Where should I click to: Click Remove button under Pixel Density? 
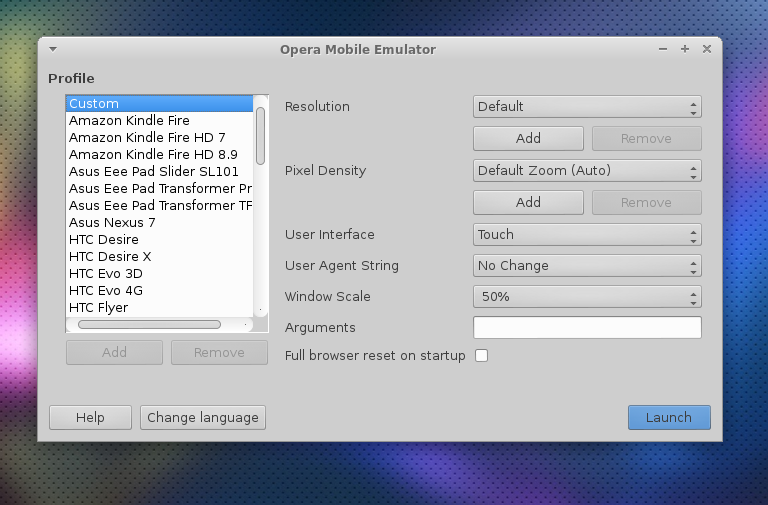(647, 203)
